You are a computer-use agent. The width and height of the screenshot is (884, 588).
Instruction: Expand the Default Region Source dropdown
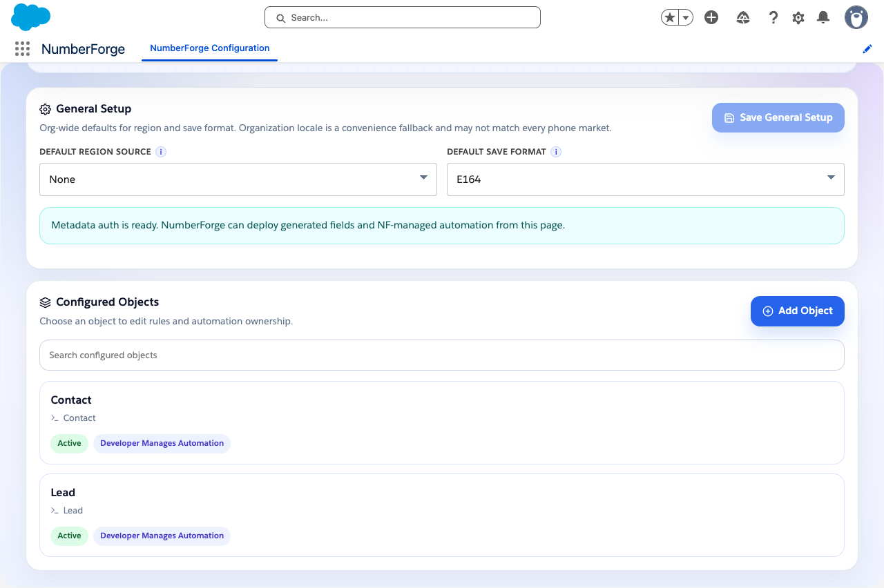(x=238, y=179)
